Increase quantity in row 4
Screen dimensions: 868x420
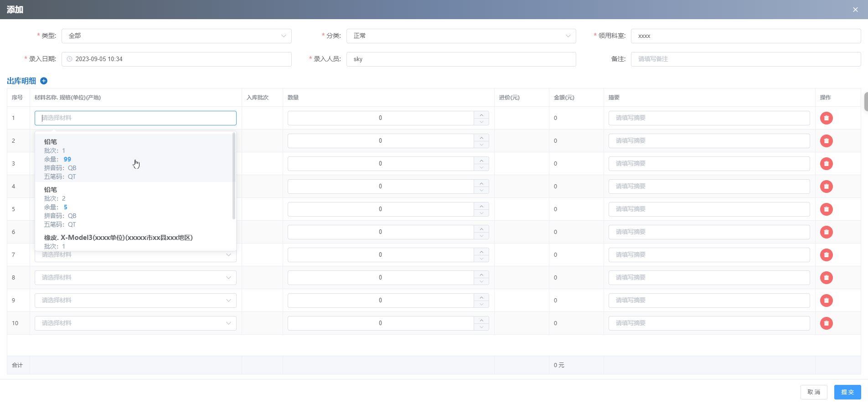click(x=481, y=183)
